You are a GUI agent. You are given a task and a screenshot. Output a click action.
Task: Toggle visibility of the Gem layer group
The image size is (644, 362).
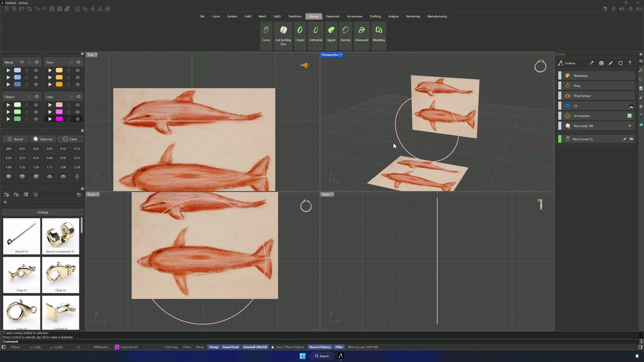[79, 62]
